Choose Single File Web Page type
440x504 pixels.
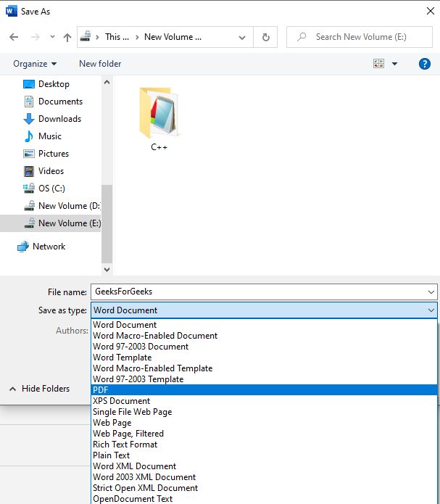pyautogui.click(x=264, y=412)
